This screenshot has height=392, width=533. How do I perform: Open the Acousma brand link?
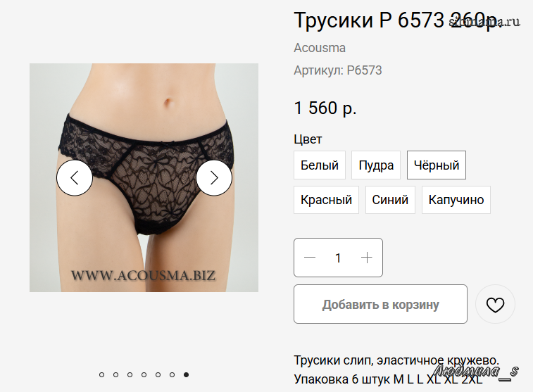320,48
